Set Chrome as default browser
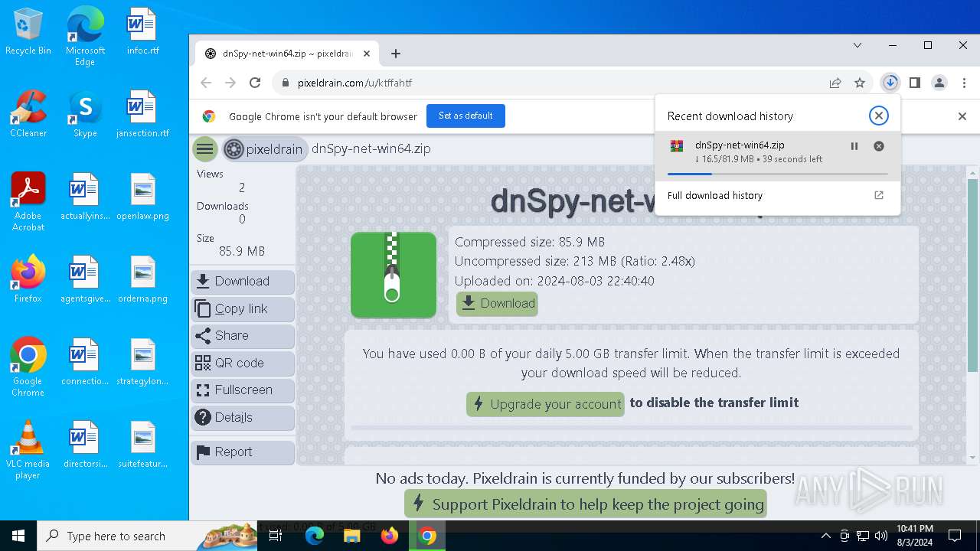The height and width of the screenshot is (551, 980). coord(465,116)
